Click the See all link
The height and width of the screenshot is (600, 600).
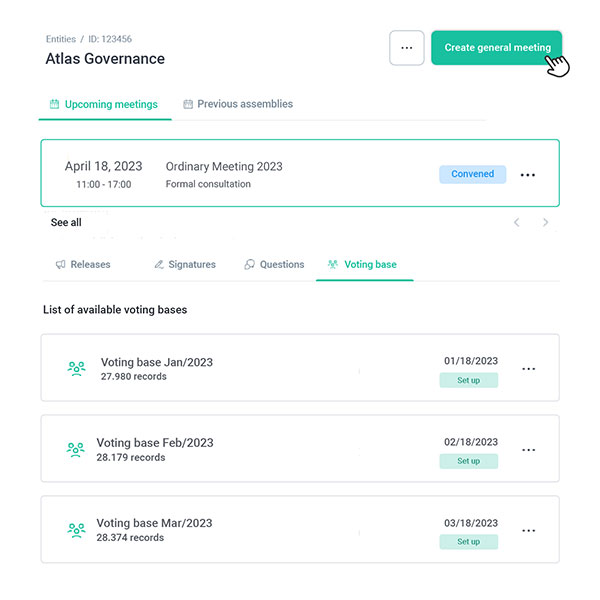[x=66, y=222]
